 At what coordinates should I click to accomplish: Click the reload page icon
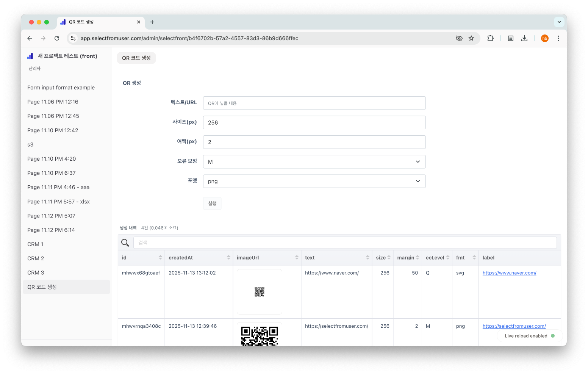pos(57,38)
